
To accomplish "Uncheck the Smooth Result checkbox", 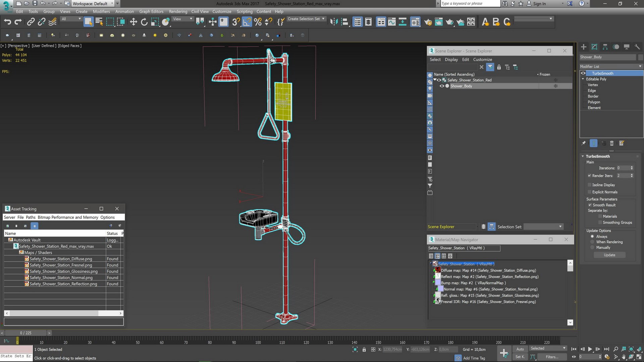I will point(590,205).
